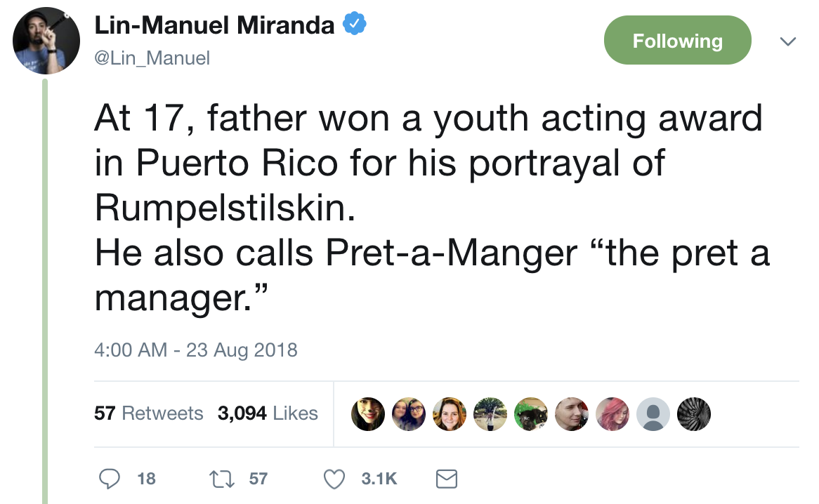Expand the tweet options chevron
The image size is (819, 504).
pyautogui.click(x=788, y=42)
